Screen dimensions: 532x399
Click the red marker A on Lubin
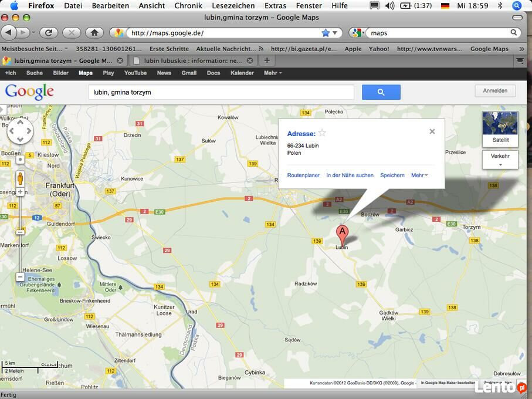pos(343,235)
